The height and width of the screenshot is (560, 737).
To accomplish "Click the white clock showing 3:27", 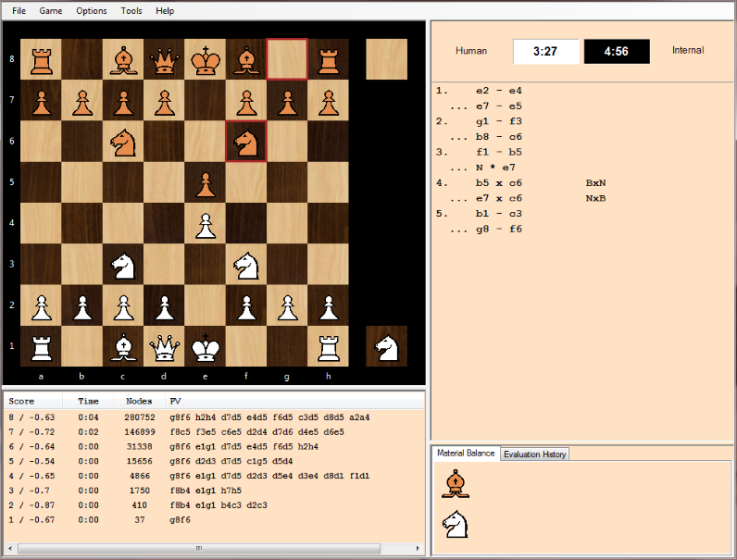I will click(x=545, y=51).
